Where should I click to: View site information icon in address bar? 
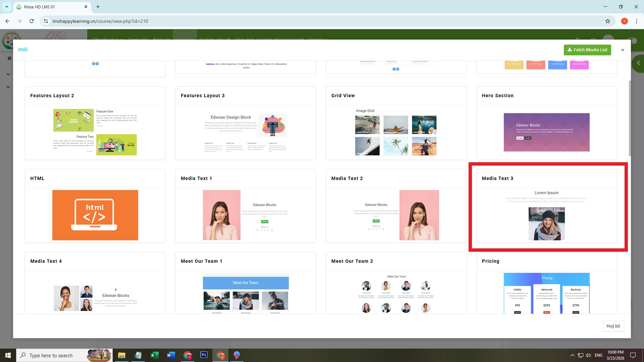click(x=46, y=21)
